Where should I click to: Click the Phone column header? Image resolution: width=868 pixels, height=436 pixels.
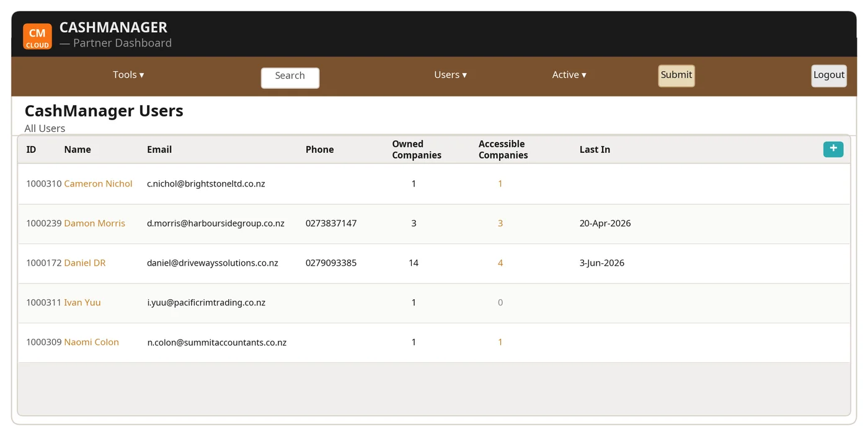click(320, 150)
